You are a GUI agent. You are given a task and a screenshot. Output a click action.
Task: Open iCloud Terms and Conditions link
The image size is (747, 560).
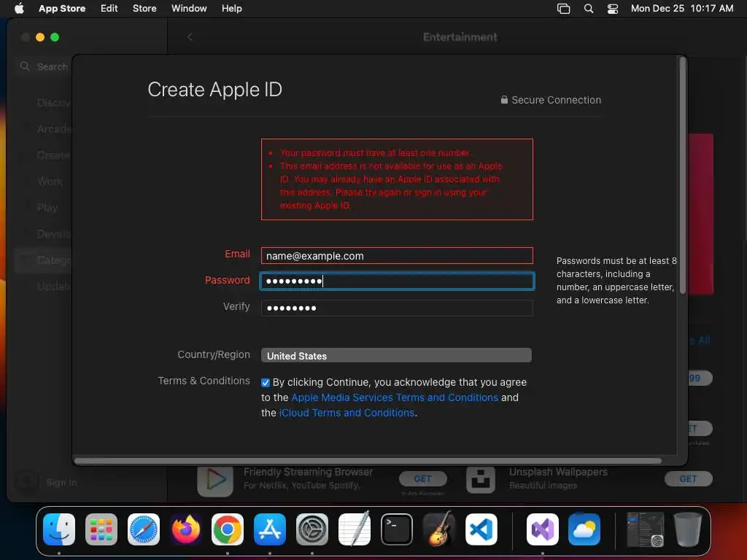(x=347, y=413)
